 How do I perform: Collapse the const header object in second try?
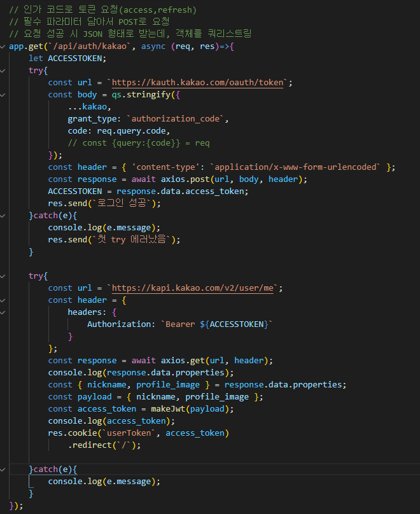(3, 301)
